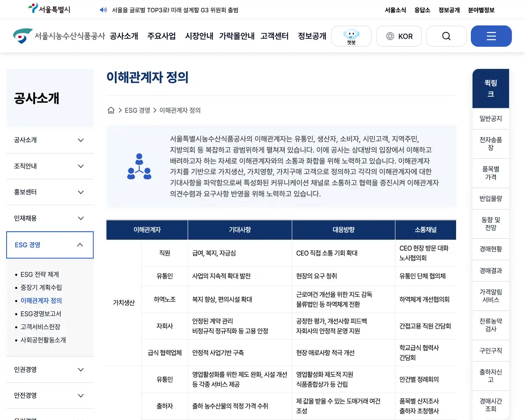Click the 퀵링크 panel header
Image resolution: width=525 pixels, height=420 pixels.
pyautogui.click(x=491, y=88)
